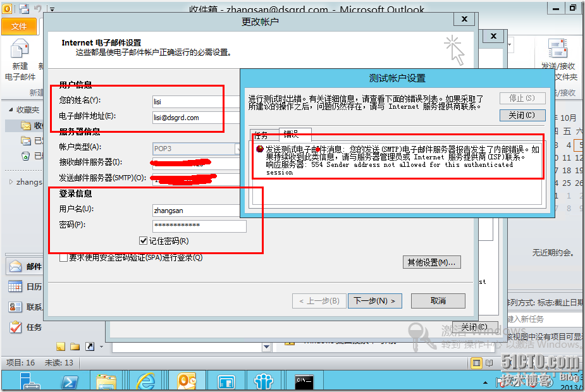Click the outgoing SMTP server field

coord(196,179)
